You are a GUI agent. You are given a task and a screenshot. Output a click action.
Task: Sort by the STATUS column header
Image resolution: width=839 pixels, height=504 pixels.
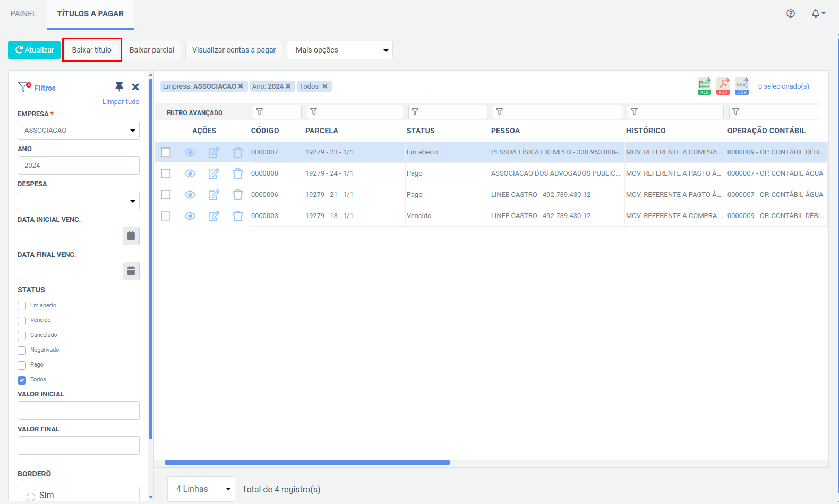tap(421, 131)
